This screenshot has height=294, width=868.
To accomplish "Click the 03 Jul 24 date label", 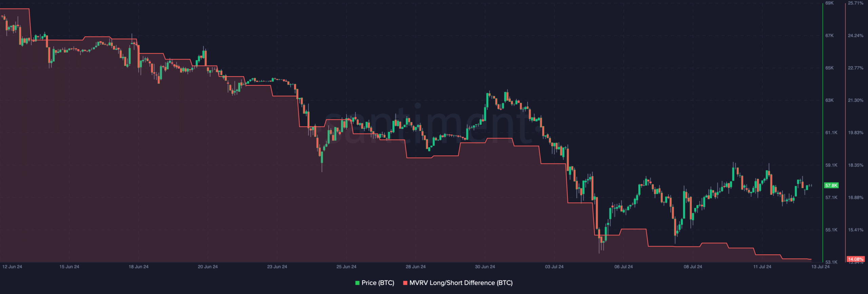I will tap(554, 267).
